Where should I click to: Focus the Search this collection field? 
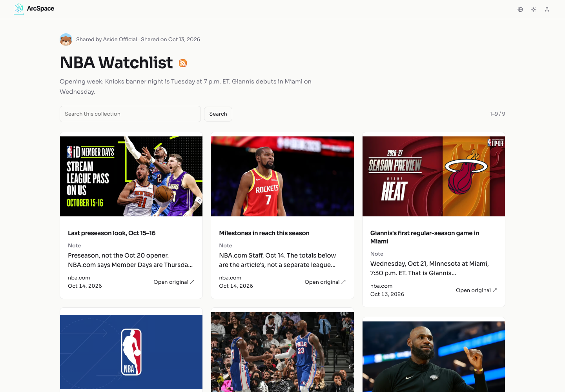pyautogui.click(x=130, y=114)
